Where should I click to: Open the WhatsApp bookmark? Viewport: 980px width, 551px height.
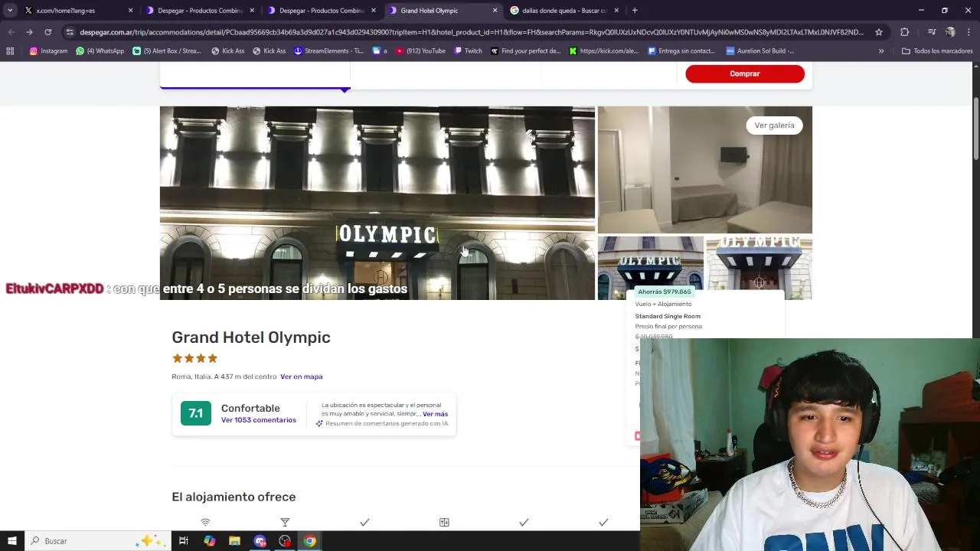pos(100,51)
